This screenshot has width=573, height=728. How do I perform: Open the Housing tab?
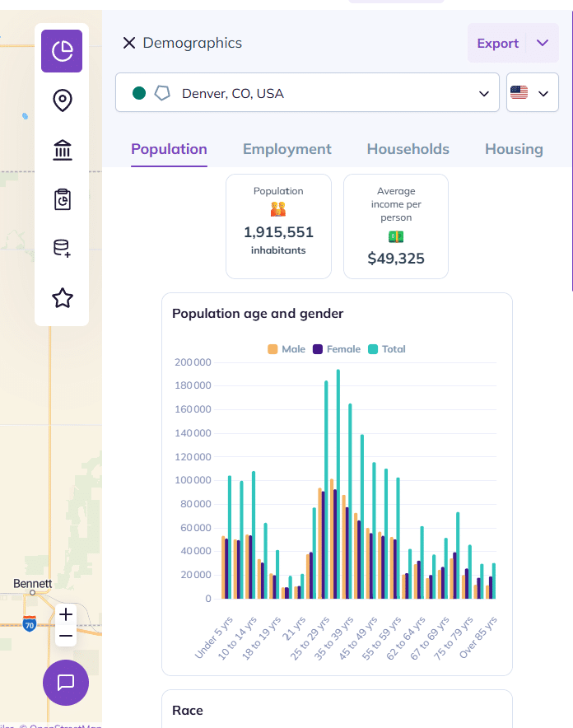[x=514, y=149]
